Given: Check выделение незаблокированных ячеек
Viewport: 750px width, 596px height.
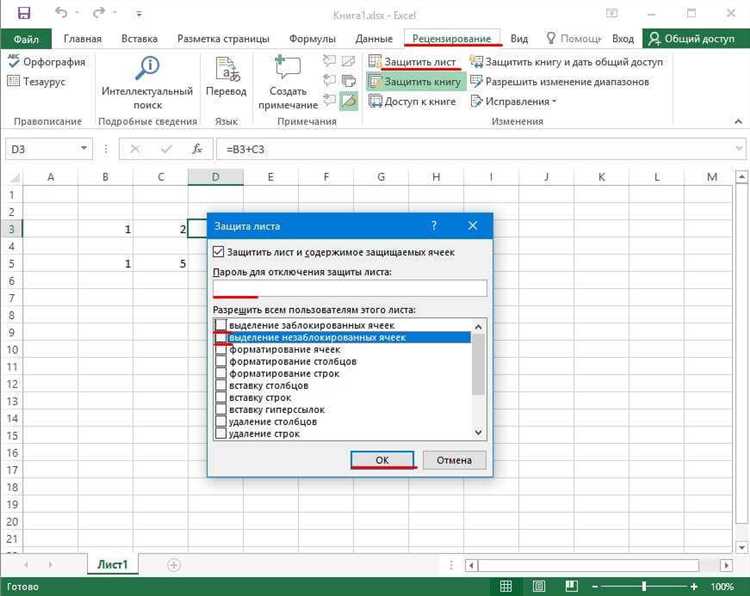Looking at the screenshot, I should point(221,337).
